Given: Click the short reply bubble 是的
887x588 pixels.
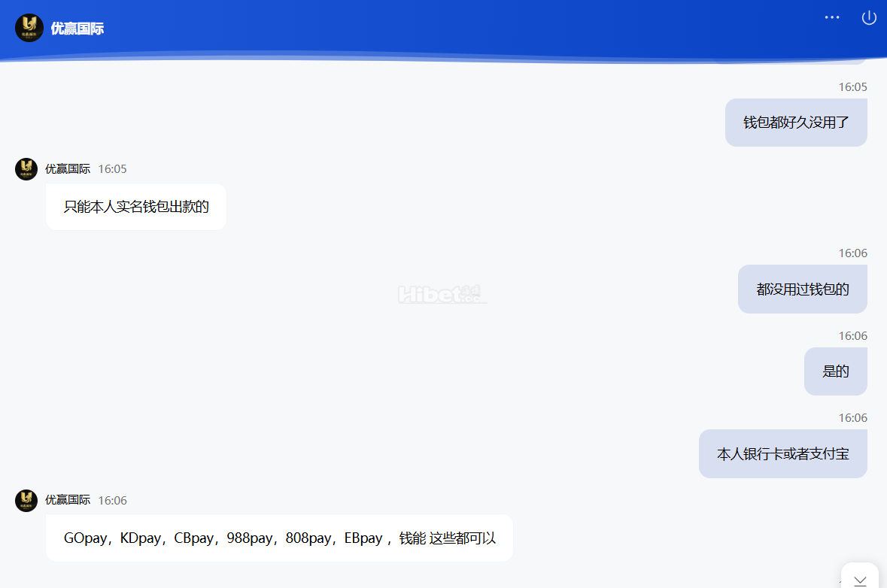Looking at the screenshot, I should click(x=835, y=371).
